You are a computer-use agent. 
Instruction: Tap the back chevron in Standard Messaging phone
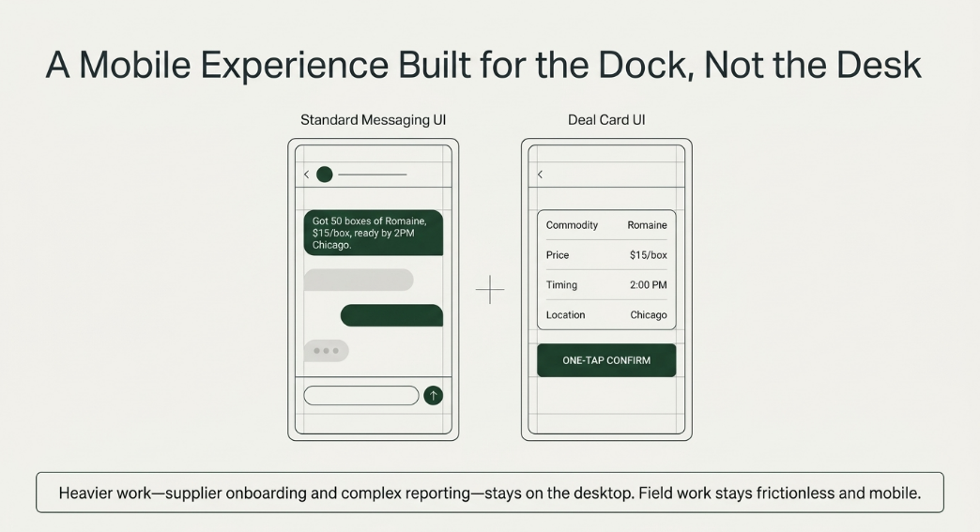click(306, 175)
